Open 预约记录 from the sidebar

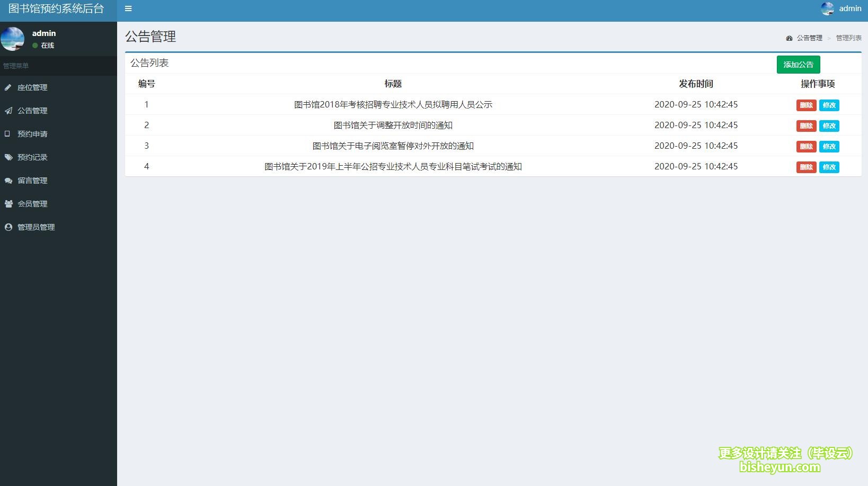tap(58, 157)
